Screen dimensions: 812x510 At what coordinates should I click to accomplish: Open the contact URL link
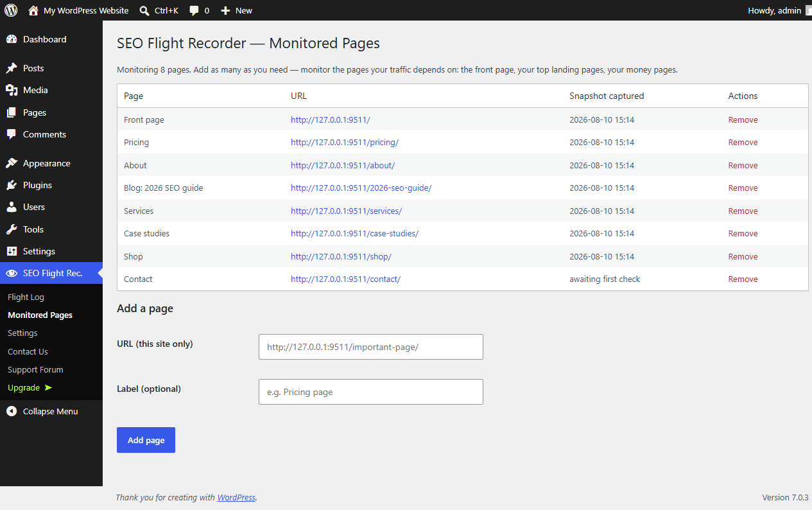[x=345, y=279]
